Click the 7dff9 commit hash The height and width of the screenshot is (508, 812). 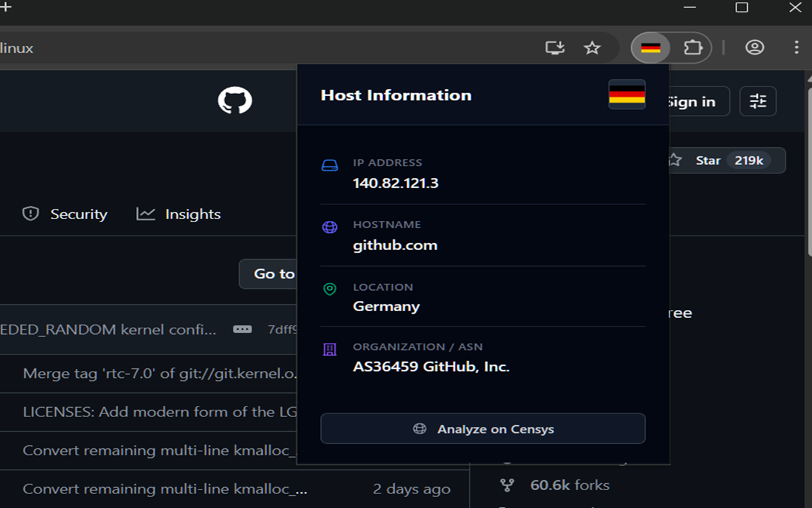tap(282, 330)
